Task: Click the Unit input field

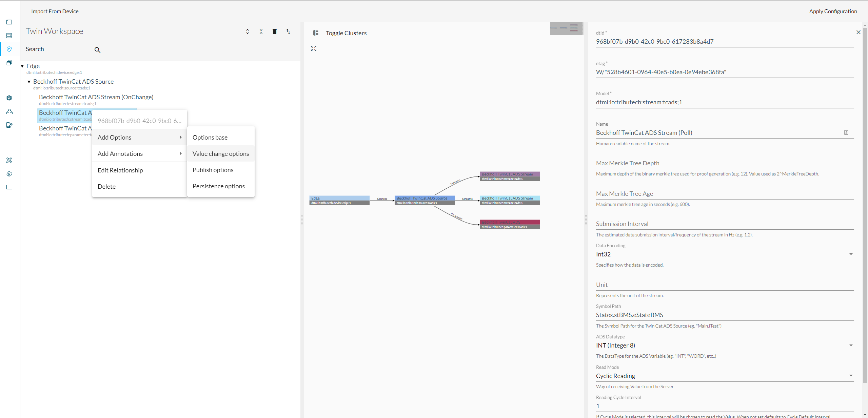Action: pyautogui.click(x=725, y=285)
